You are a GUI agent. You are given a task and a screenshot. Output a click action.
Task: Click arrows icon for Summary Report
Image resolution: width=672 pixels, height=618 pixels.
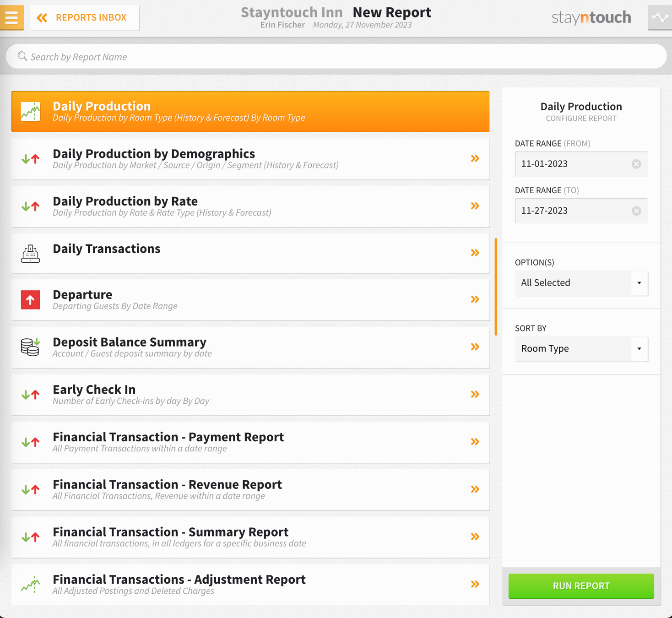31,537
